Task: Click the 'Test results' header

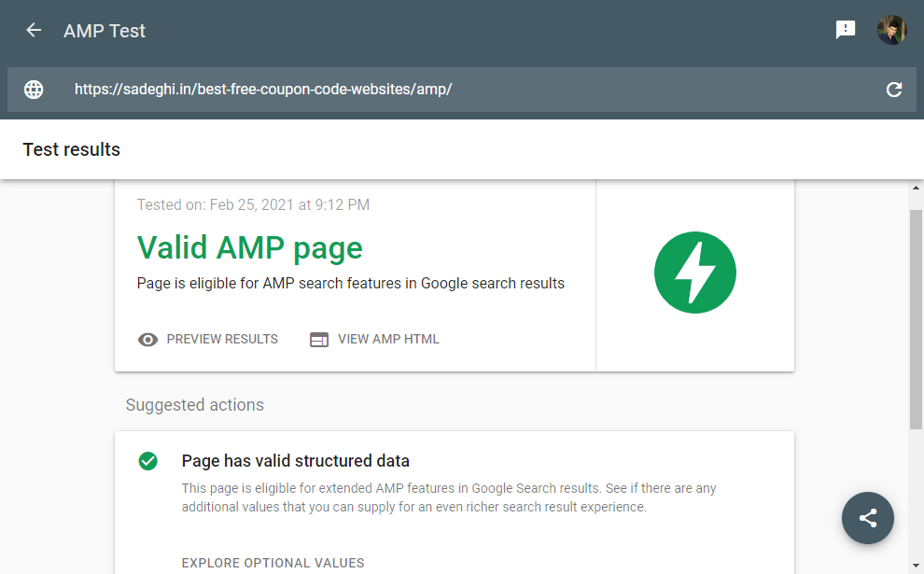Action: tap(71, 149)
